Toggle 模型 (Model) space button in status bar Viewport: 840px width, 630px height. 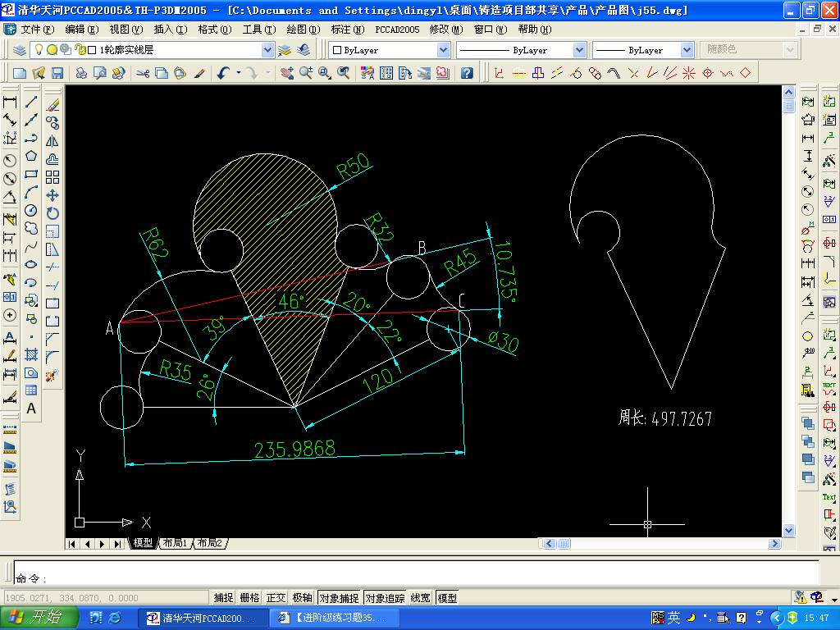(x=447, y=598)
